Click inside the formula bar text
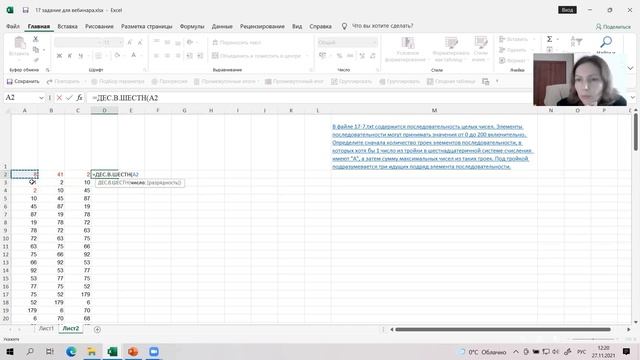This screenshot has height=360, width=640. [125, 98]
